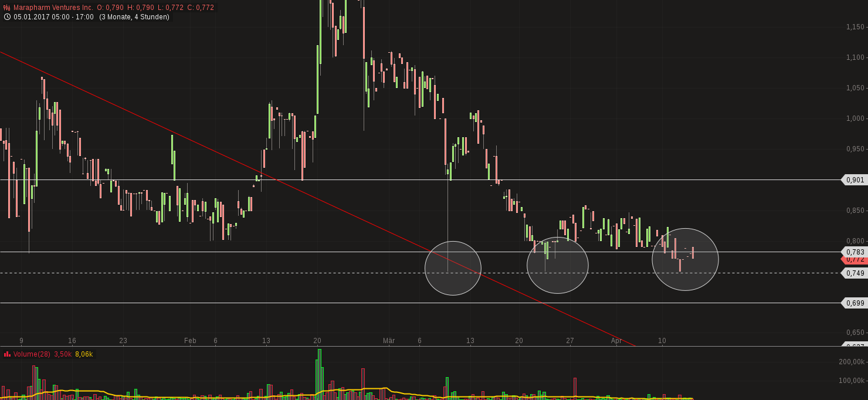This screenshot has height=400, width=868.
Task: Expand the 3 Monate date range selector
Action: pos(115,17)
